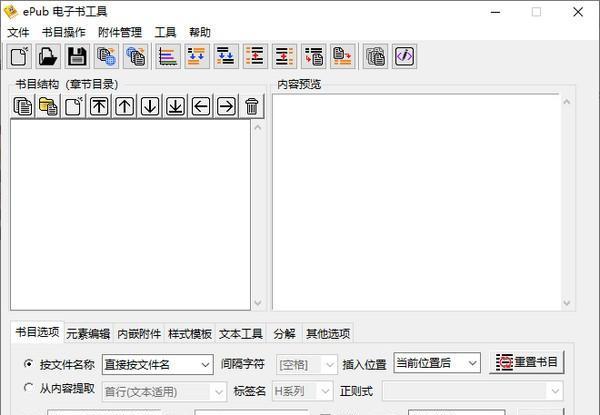600x415 pixels.
Task: Open the 工具 menu
Action: coord(165,32)
